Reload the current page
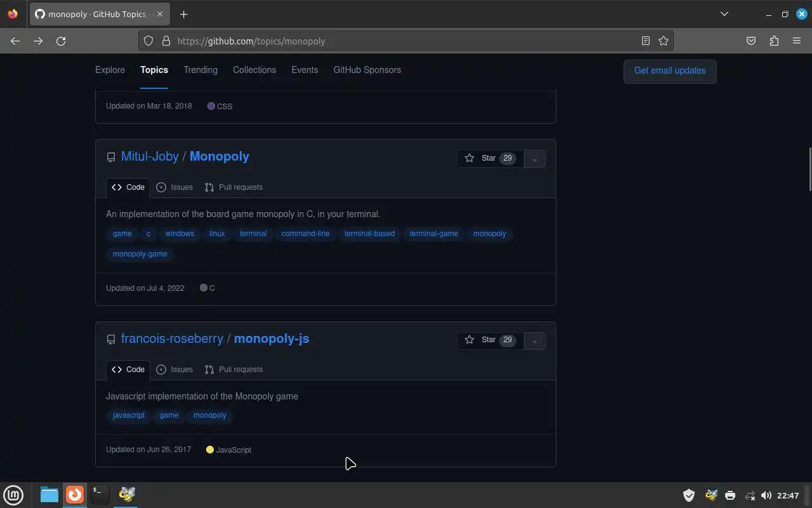 (61, 41)
